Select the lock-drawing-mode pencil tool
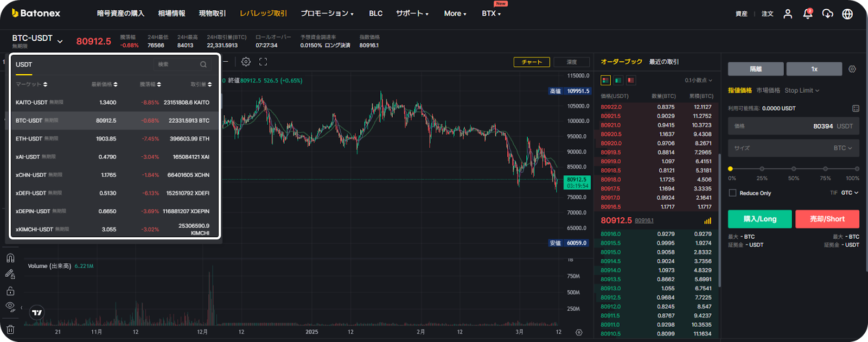Image resolution: width=868 pixels, height=342 pixels. click(x=10, y=274)
